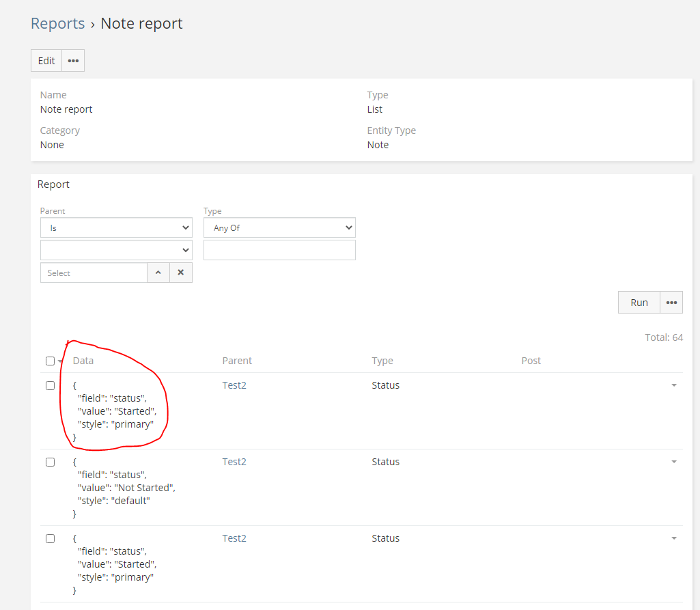Open select-all caret beside header checkbox
The image size is (700, 610).
pyautogui.click(x=60, y=362)
